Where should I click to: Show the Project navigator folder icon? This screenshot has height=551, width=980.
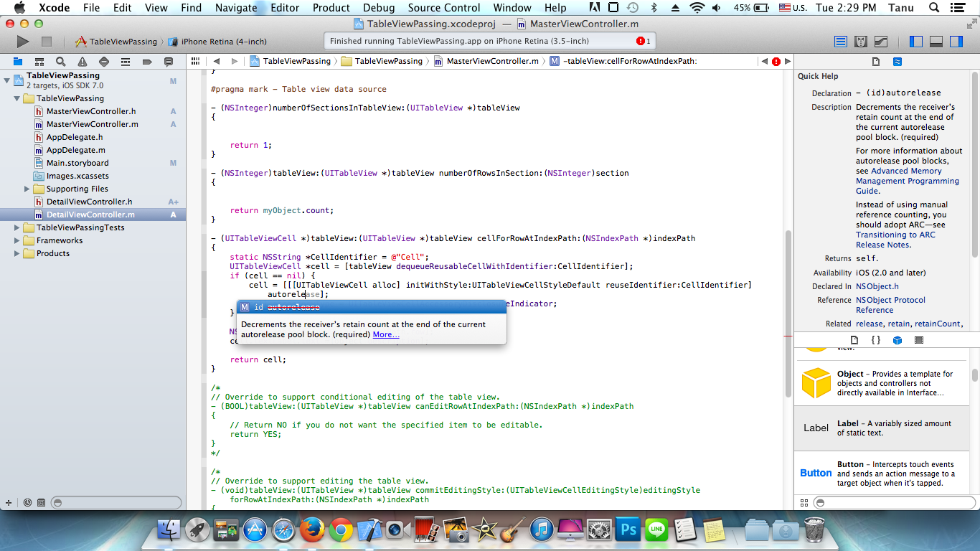[x=17, y=62]
